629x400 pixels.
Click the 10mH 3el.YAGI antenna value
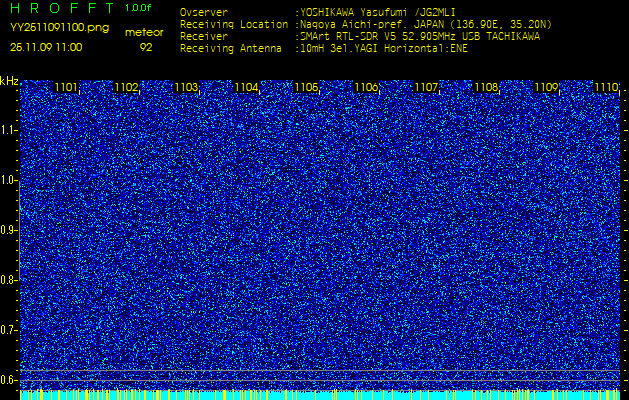(x=383, y=49)
